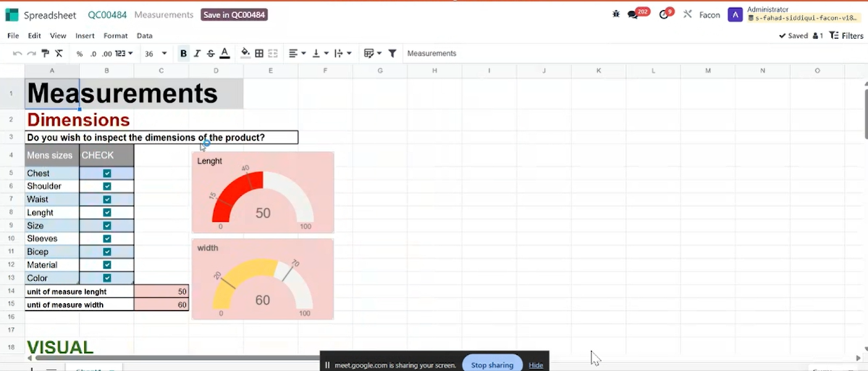Expand the font size 36 dropdown

[x=156, y=54]
